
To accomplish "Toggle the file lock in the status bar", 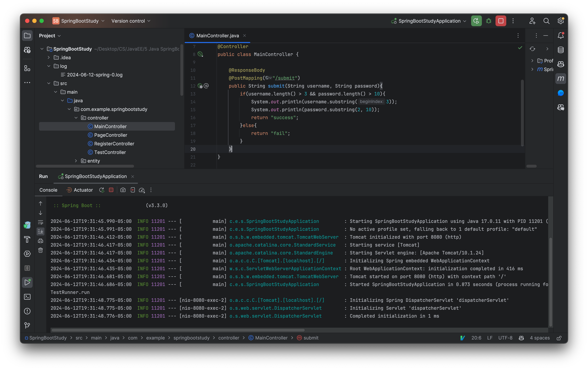I will pos(559,338).
